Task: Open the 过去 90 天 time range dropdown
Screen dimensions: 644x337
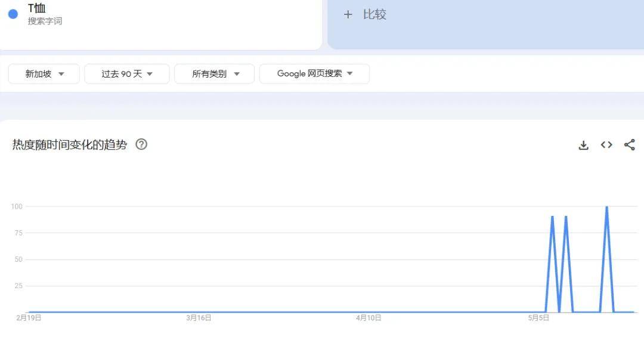Action: point(127,74)
